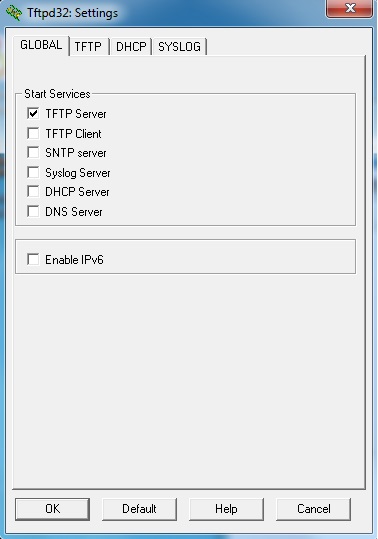Click the Tftpd32 app icon in title bar

coord(14,13)
